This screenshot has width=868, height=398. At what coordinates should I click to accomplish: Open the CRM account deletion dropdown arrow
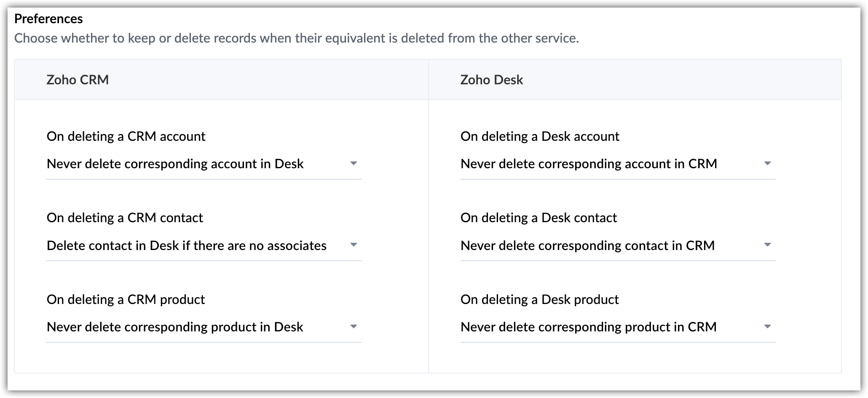[x=354, y=164]
